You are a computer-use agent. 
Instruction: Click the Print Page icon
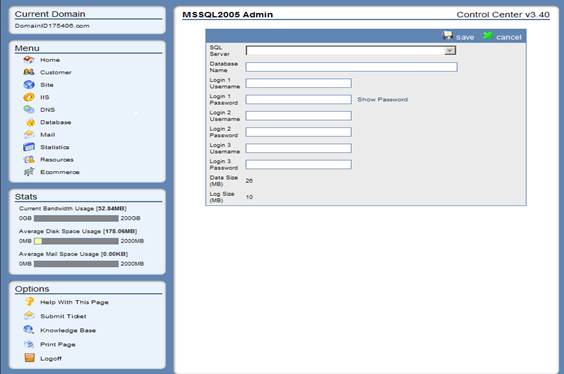click(29, 344)
